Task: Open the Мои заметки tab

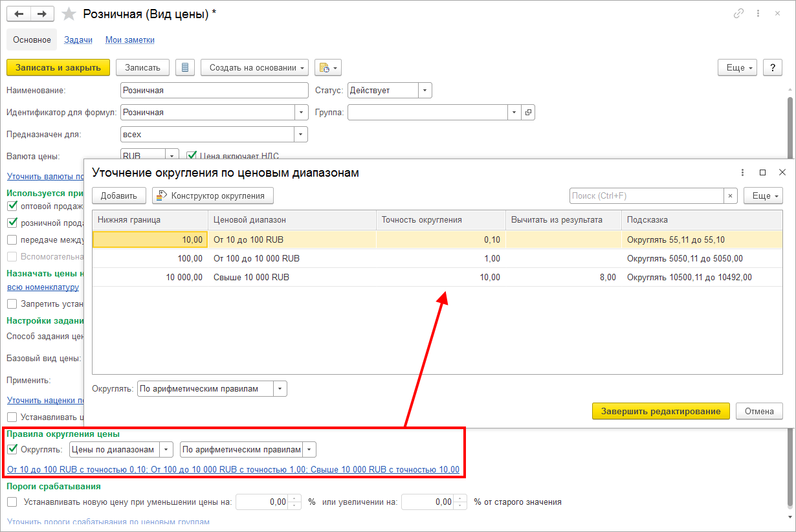Action: coord(130,40)
